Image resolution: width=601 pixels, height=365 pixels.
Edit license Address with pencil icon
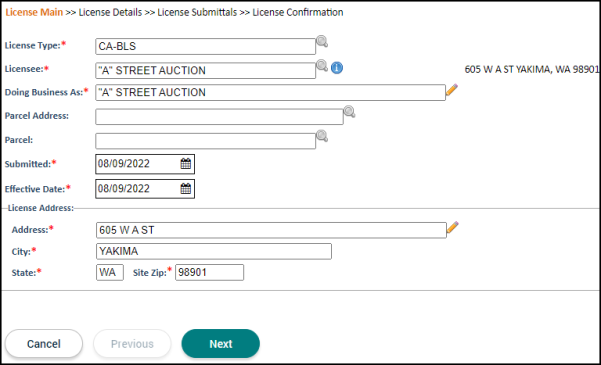point(453,227)
